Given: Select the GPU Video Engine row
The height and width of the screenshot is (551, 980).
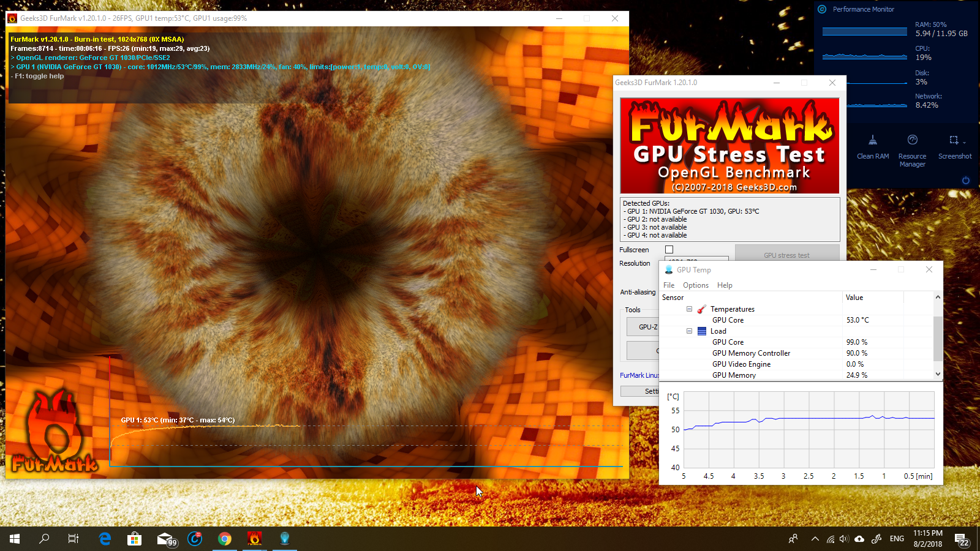Looking at the screenshot, I should click(796, 364).
